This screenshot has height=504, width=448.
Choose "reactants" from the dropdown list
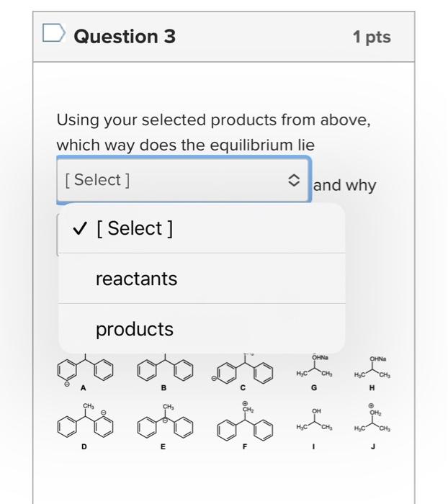coord(136,279)
